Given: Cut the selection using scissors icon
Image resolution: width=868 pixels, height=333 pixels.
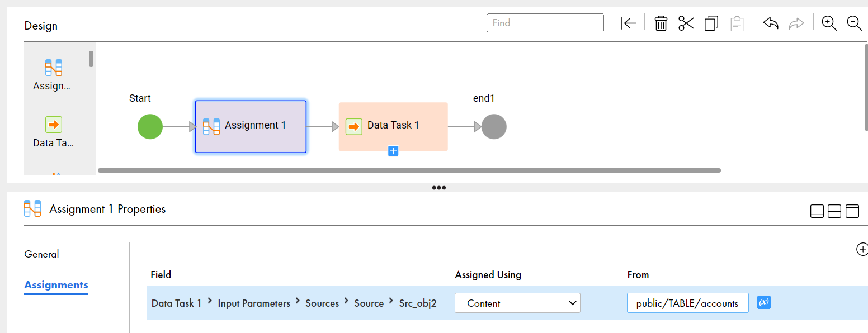Looking at the screenshot, I should coord(686,23).
